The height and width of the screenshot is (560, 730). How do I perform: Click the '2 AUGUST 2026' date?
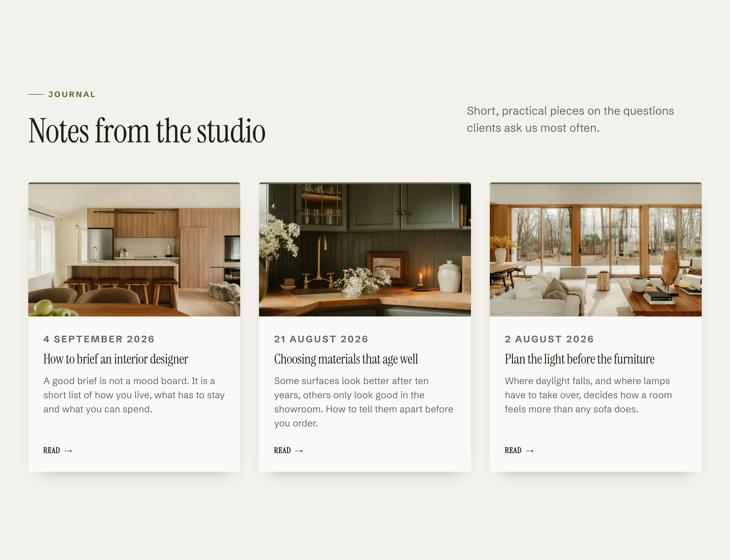coord(549,339)
